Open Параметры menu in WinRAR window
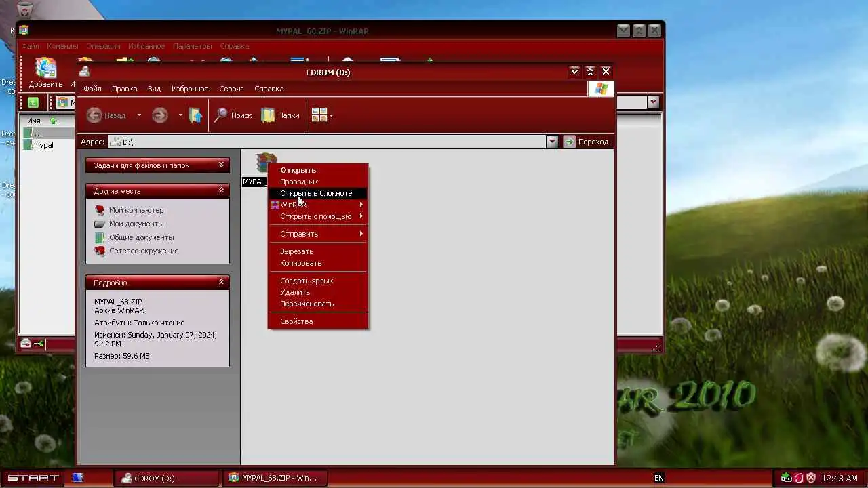 (192, 46)
